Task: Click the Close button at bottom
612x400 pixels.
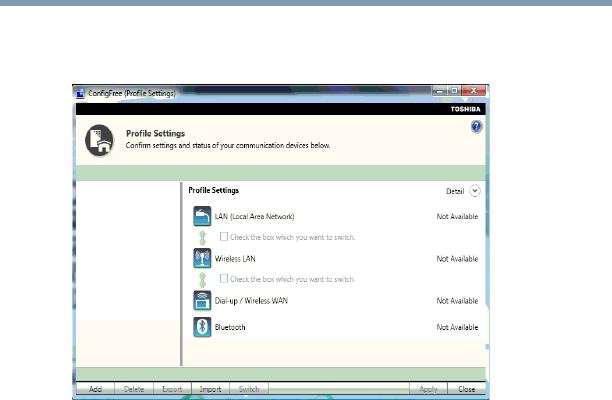Action: click(466, 389)
